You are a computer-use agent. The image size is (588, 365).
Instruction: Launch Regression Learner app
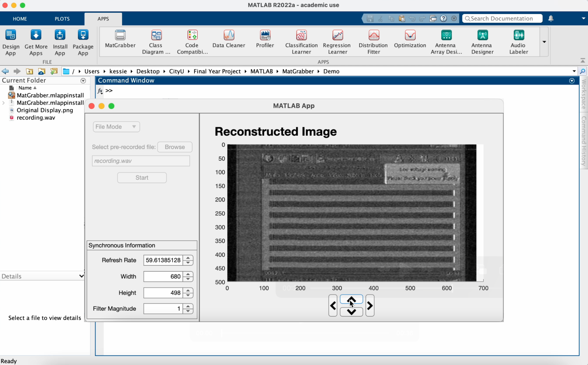(337, 42)
